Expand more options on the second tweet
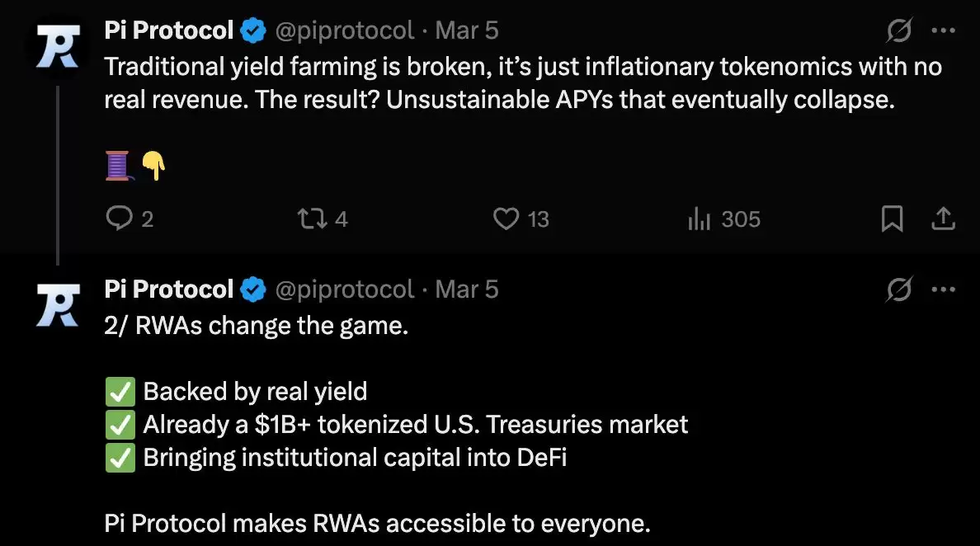The height and width of the screenshot is (546, 980). (x=943, y=289)
